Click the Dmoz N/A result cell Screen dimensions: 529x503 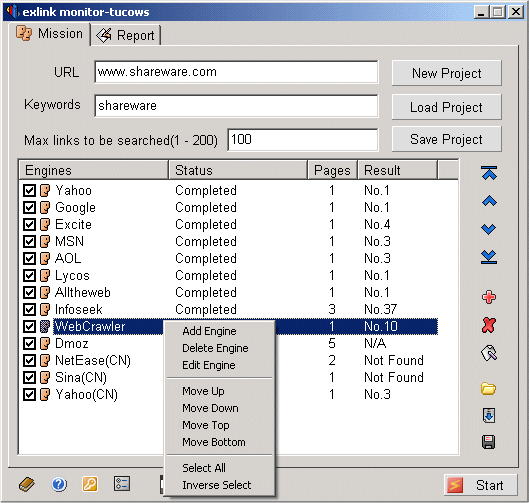375,343
